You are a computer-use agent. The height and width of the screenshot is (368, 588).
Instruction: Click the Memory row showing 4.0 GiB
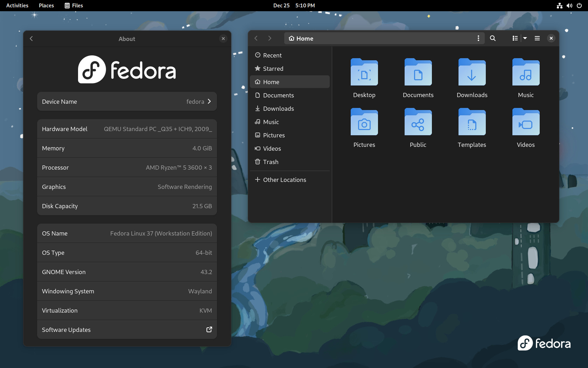(127, 148)
